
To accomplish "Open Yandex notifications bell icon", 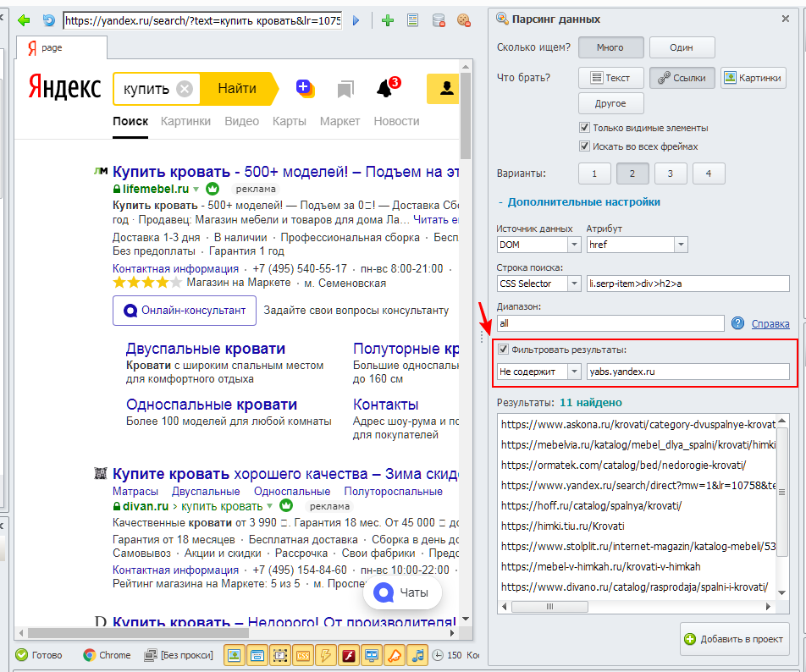I will (385, 88).
